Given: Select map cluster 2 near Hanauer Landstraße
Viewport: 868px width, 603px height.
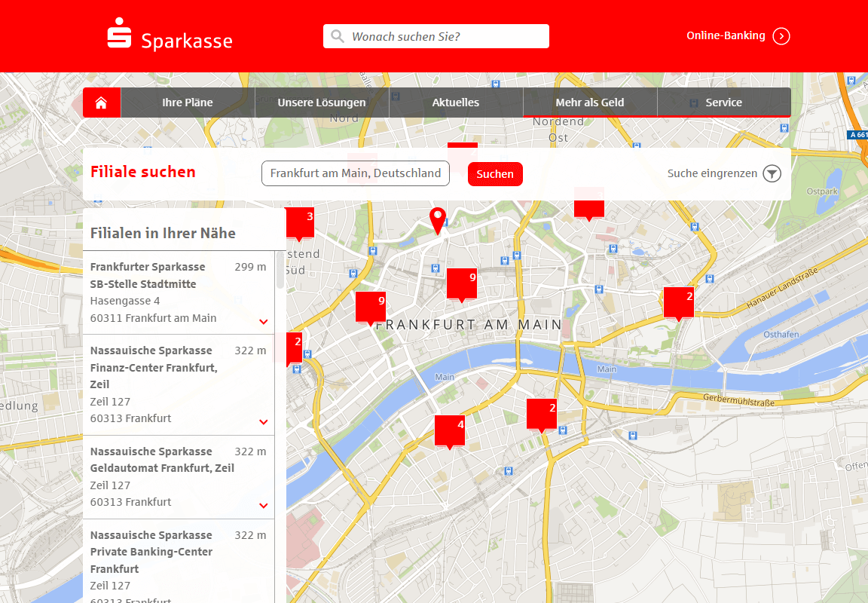Looking at the screenshot, I should 679,305.
